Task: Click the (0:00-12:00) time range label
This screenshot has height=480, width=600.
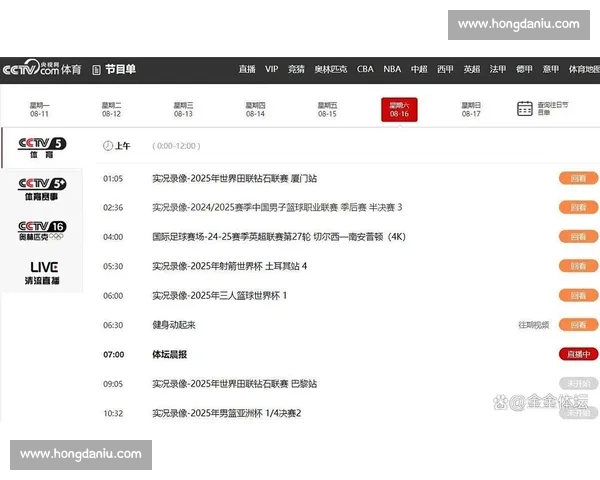Action: [176, 146]
